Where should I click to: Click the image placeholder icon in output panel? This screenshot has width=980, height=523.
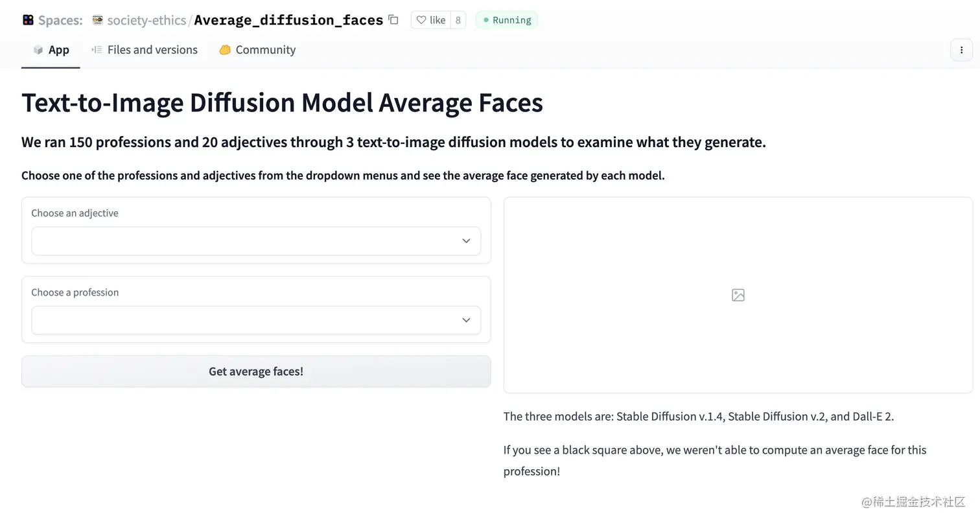point(738,295)
